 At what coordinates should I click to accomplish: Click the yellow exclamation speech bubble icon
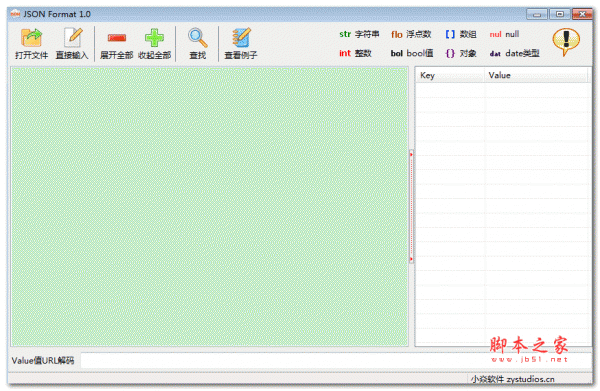(566, 42)
